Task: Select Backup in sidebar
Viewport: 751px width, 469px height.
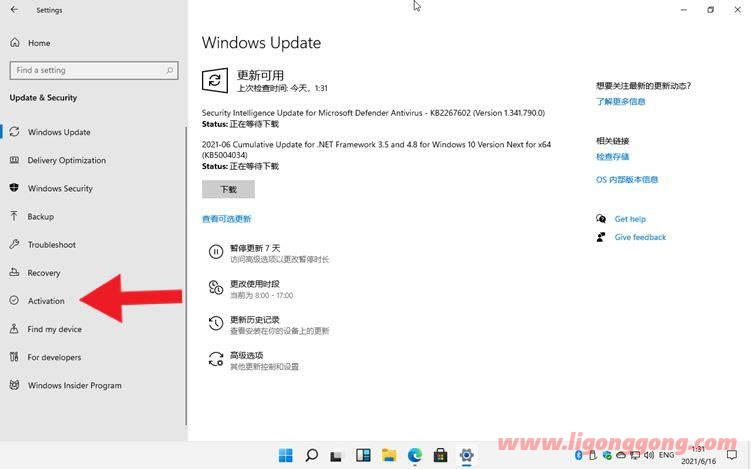Action: (41, 217)
